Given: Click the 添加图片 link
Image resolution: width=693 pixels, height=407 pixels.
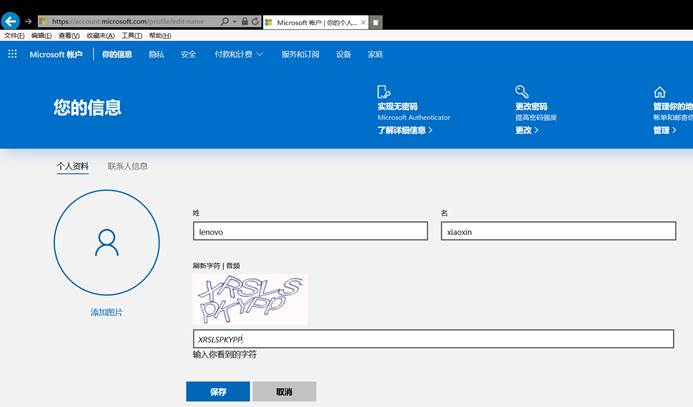Looking at the screenshot, I should click(x=107, y=312).
